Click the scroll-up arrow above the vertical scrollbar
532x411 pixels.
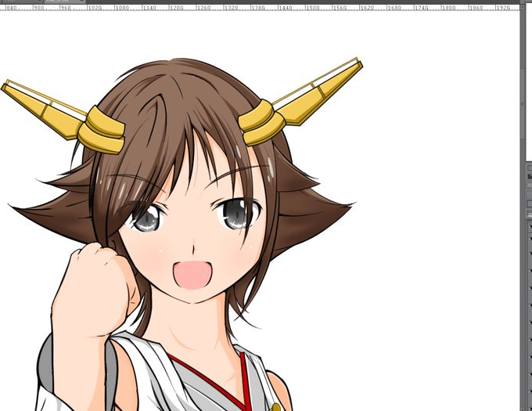coord(523,8)
